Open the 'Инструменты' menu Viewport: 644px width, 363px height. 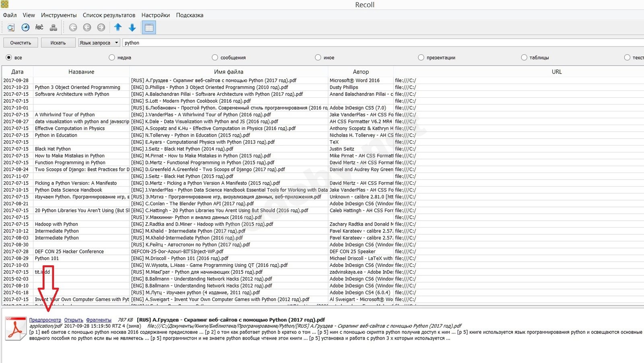[x=59, y=15]
